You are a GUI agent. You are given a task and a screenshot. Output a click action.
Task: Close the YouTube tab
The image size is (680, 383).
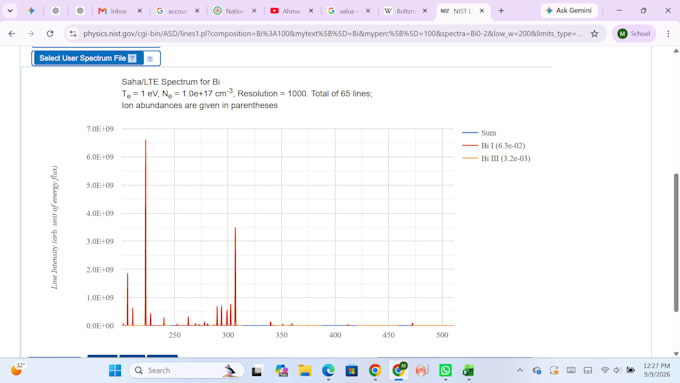(311, 11)
